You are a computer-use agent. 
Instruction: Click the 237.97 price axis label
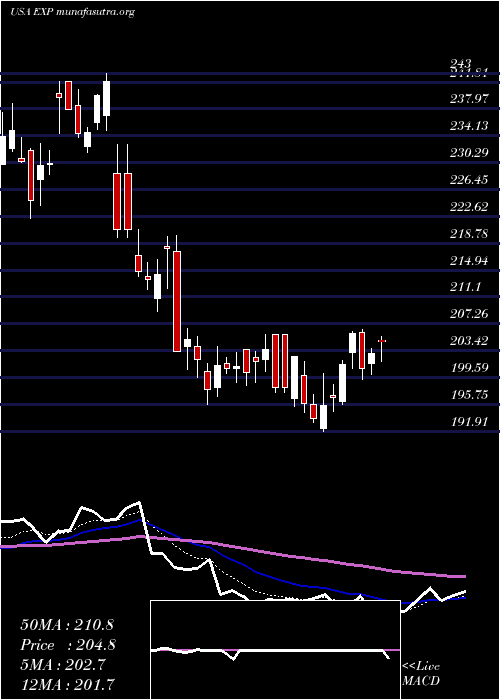click(469, 99)
